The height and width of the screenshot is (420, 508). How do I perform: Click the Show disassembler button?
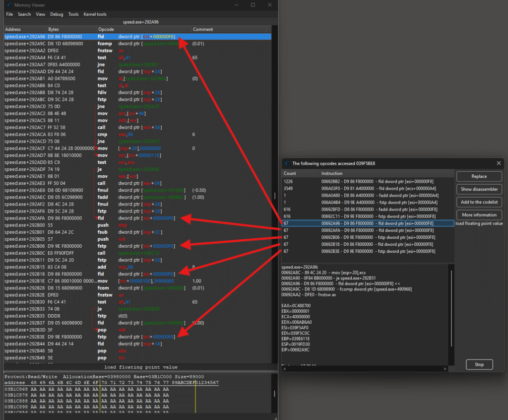(x=479, y=189)
